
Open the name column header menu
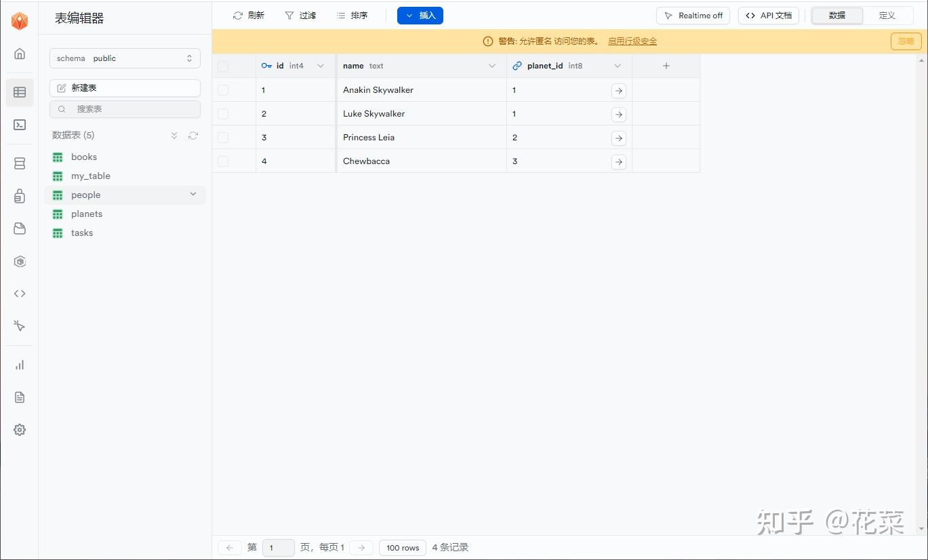tap(492, 66)
